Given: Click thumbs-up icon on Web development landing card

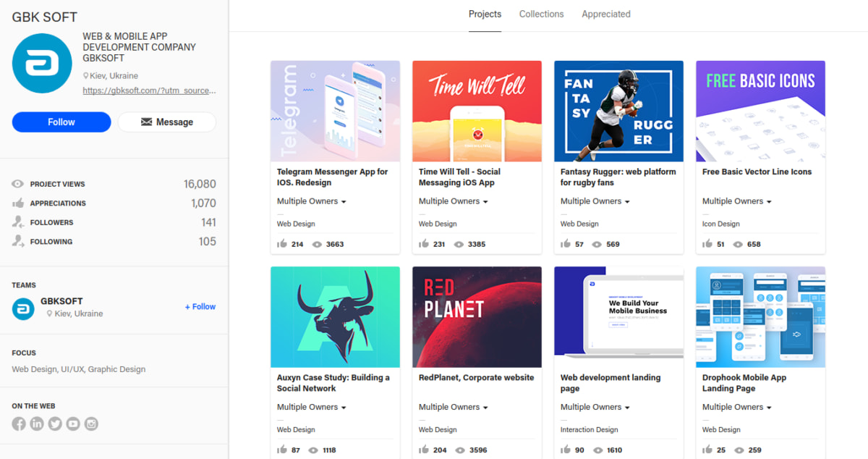Looking at the screenshot, I should pyautogui.click(x=566, y=450).
